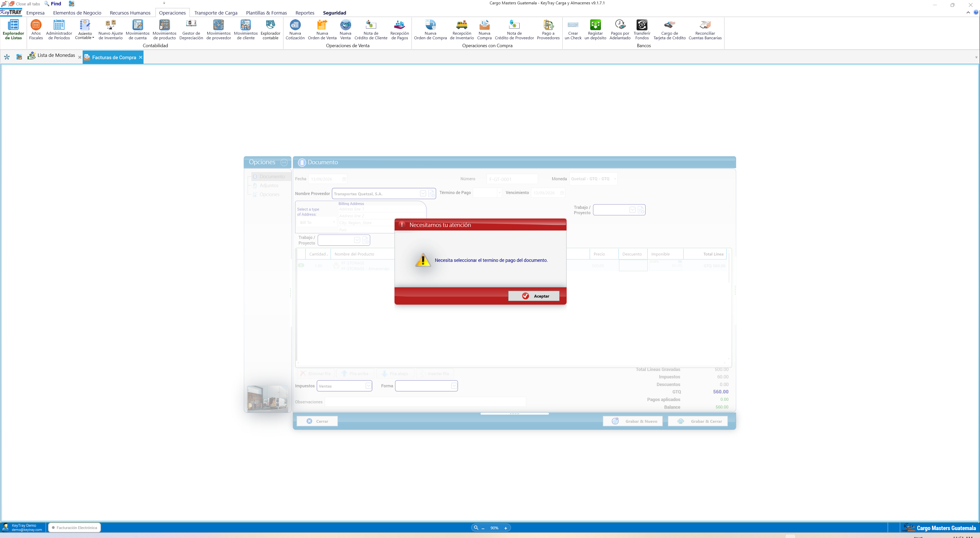
Task: Open Reconciliar Cuentas Bancarias
Action: pyautogui.click(x=705, y=30)
